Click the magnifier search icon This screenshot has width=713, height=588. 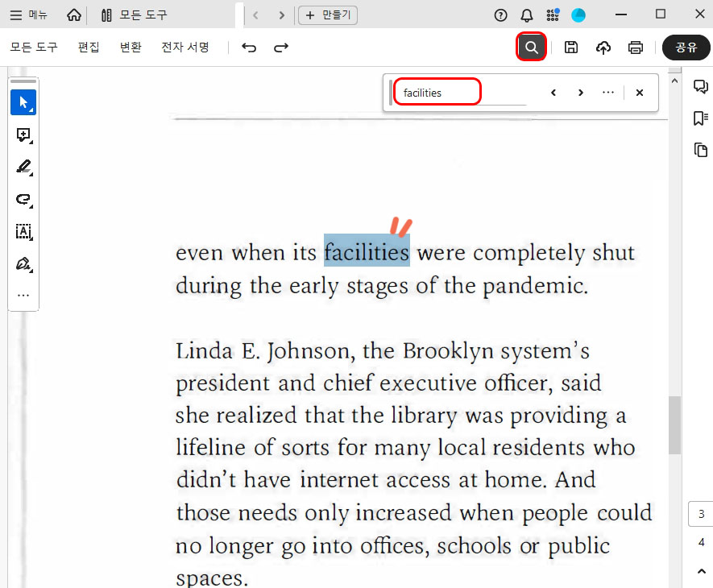531,48
